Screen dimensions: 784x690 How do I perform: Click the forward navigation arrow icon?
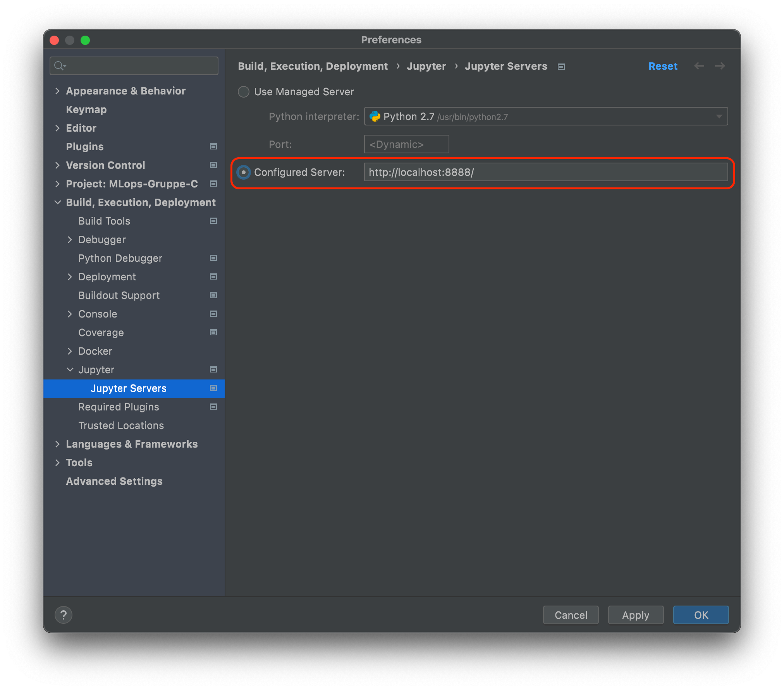(720, 66)
